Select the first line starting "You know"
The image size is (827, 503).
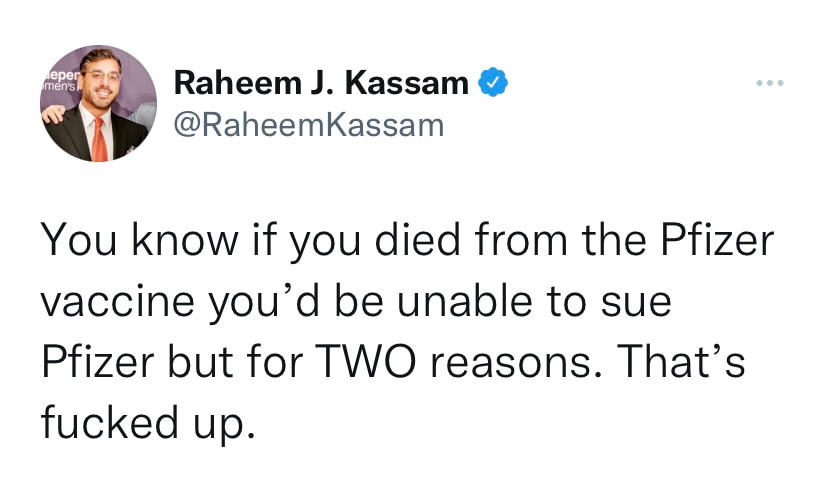pos(407,244)
